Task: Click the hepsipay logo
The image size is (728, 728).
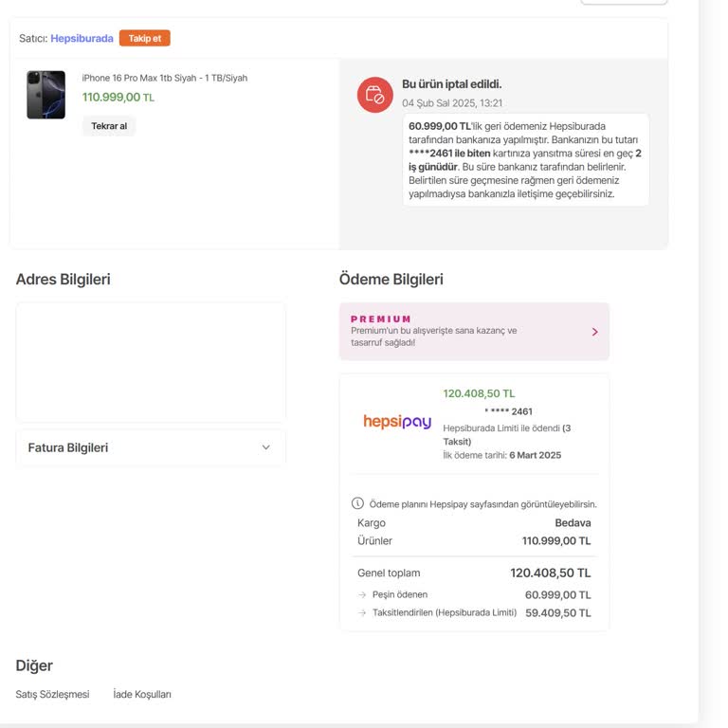Action: pos(397,422)
